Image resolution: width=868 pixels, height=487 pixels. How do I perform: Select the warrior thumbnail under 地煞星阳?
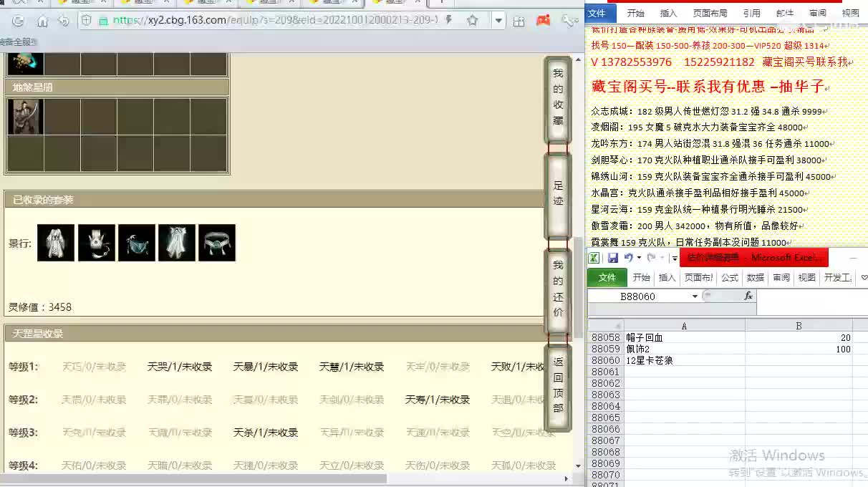pos(26,117)
